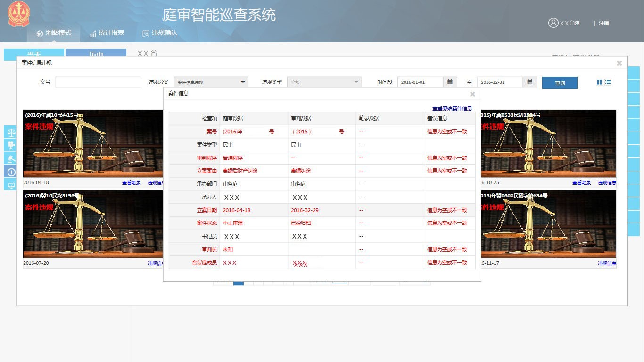The height and width of the screenshot is (362, 644).
Task: Select the 地图模式 menu item
Action: pos(54,33)
